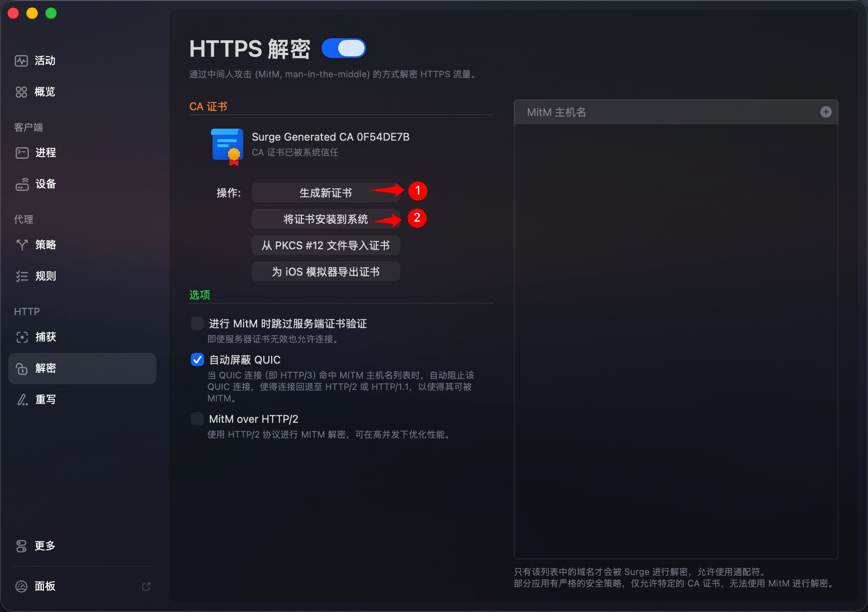868x612 pixels.
Task: Click 生成新证书 button
Action: 325,192
